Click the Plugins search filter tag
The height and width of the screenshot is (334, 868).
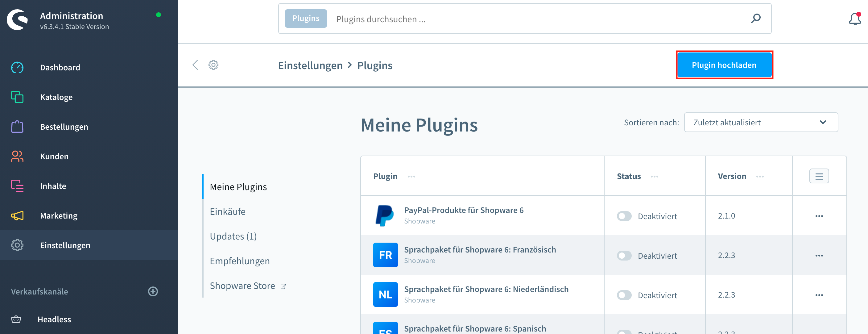click(x=306, y=18)
